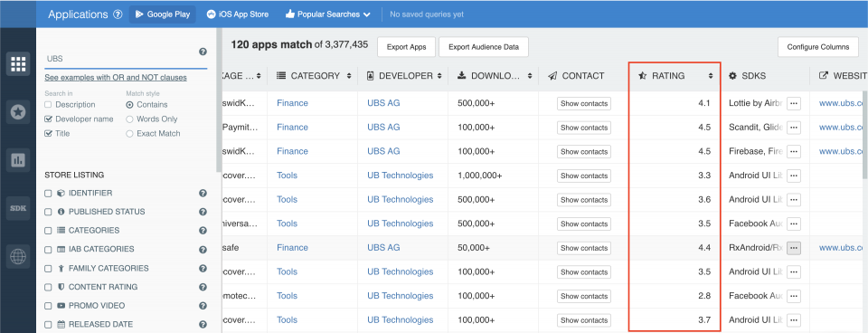This screenshot has height=333, width=868.
Task: Click the star icon in RATING header
Action: (642, 76)
